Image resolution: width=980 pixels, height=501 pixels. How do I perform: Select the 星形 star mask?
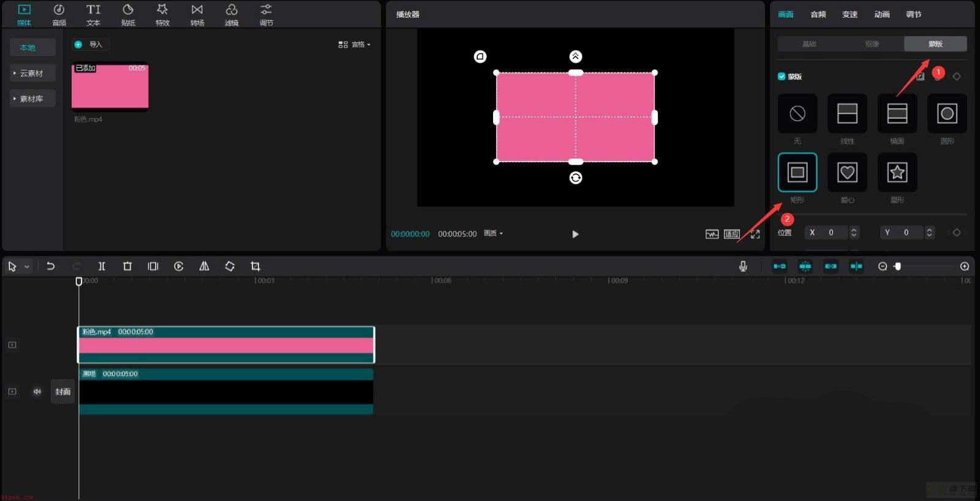coord(897,172)
